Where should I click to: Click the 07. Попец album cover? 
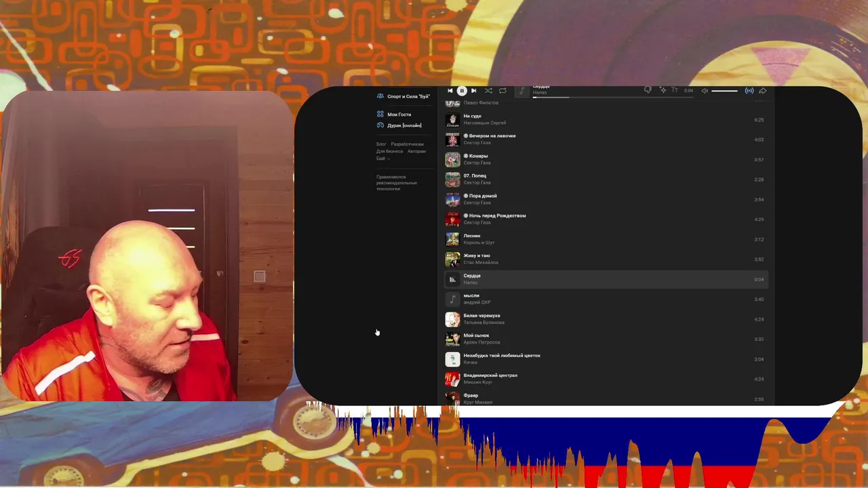click(x=452, y=180)
